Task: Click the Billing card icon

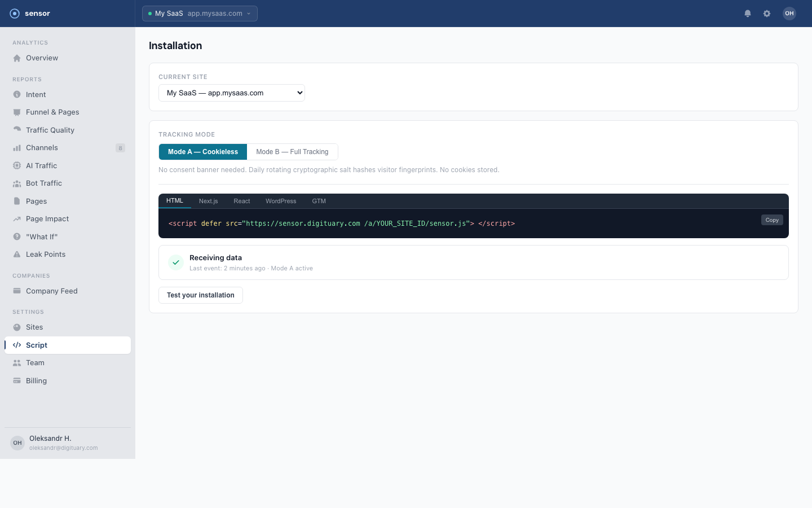Action: click(x=17, y=381)
